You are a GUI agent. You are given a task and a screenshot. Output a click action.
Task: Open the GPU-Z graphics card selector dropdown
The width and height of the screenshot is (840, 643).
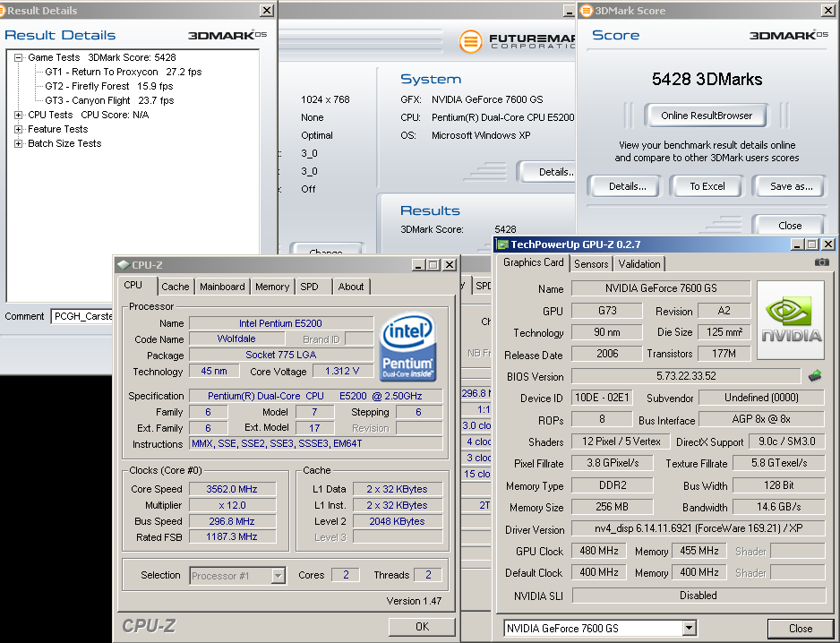click(x=690, y=628)
